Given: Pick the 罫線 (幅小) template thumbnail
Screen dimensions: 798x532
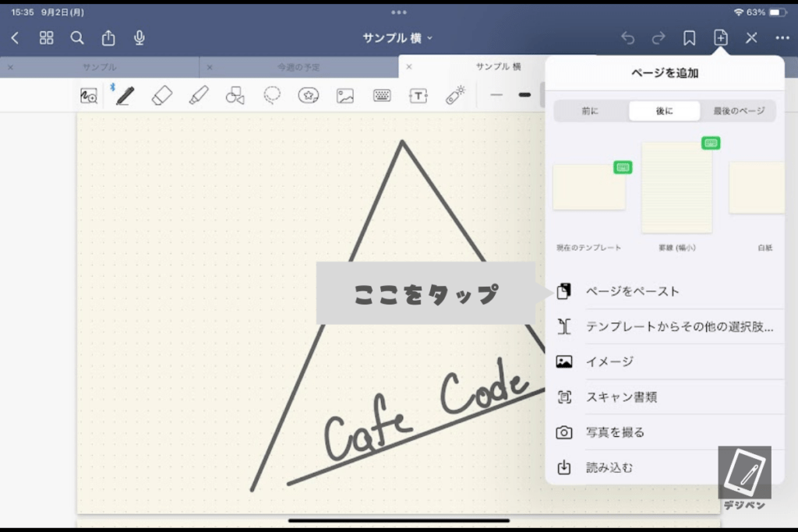Looking at the screenshot, I should tap(676, 188).
